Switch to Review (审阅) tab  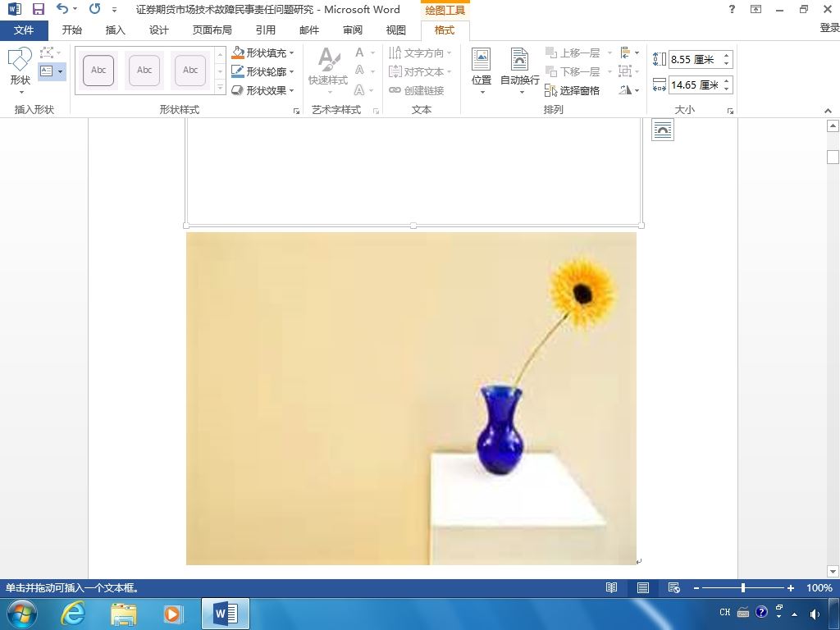tap(353, 30)
